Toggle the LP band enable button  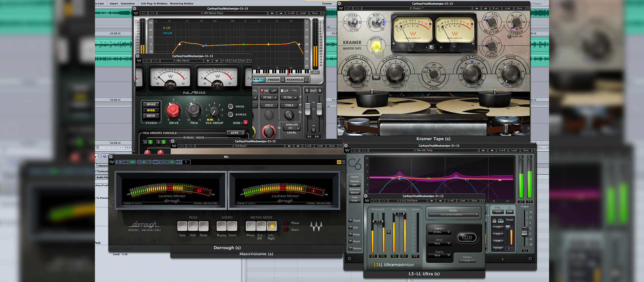[282, 91]
